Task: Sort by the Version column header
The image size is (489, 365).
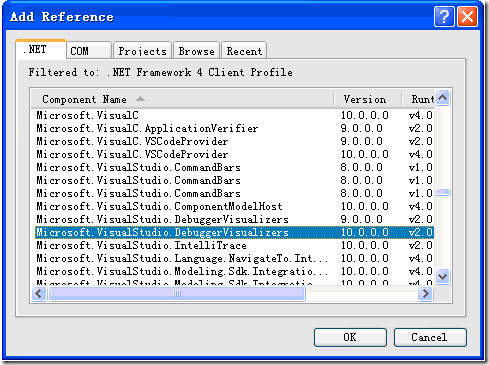Action: [368, 99]
